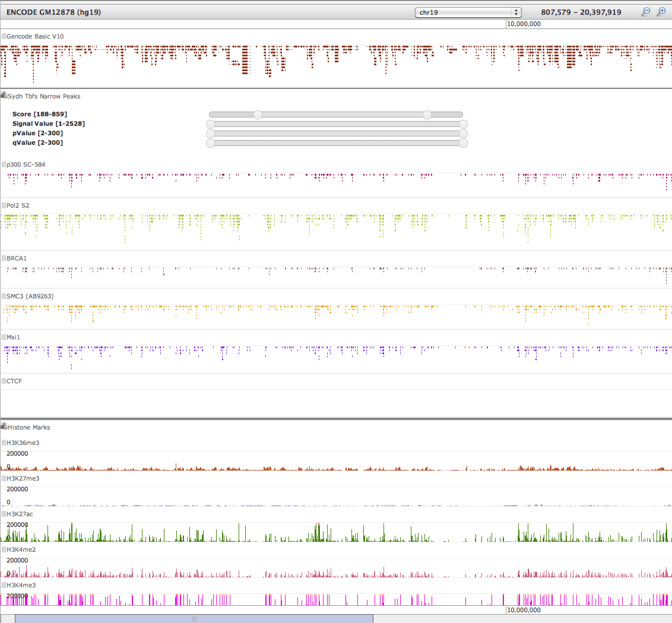The width and height of the screenshot is (672, 623).
Task: Click the grip handle next to Gencode Basic V10
Action: pyautogui.click(x=3, y=36)
